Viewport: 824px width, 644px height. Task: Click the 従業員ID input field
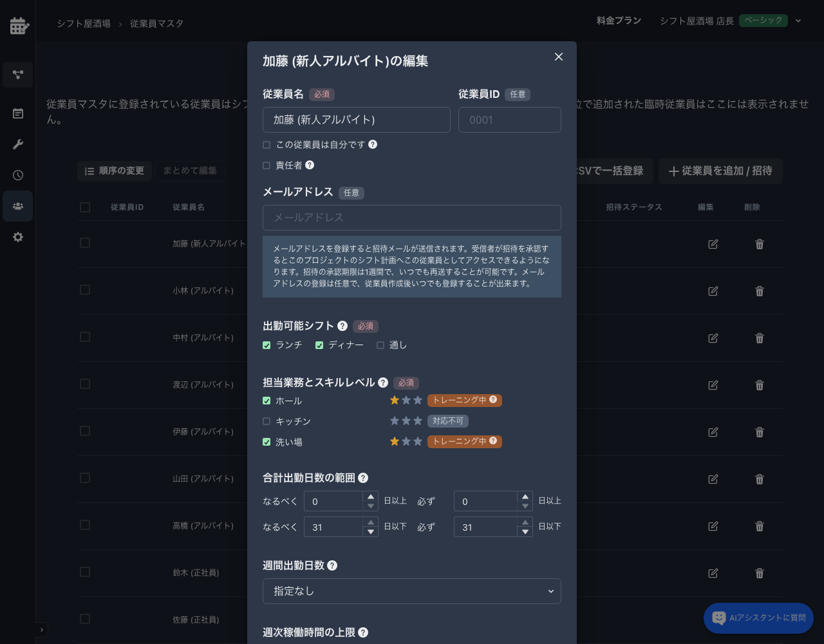(x=510, y=120)
